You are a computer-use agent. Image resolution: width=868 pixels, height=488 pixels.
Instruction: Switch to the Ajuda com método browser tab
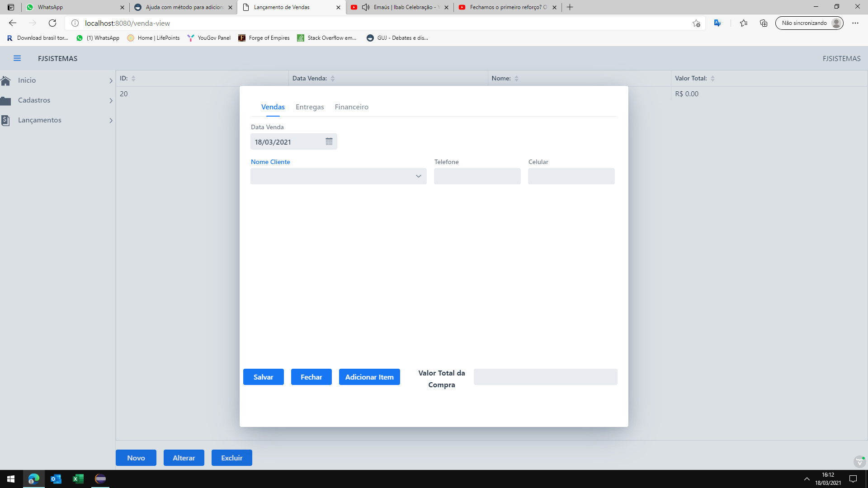(183, 7)
